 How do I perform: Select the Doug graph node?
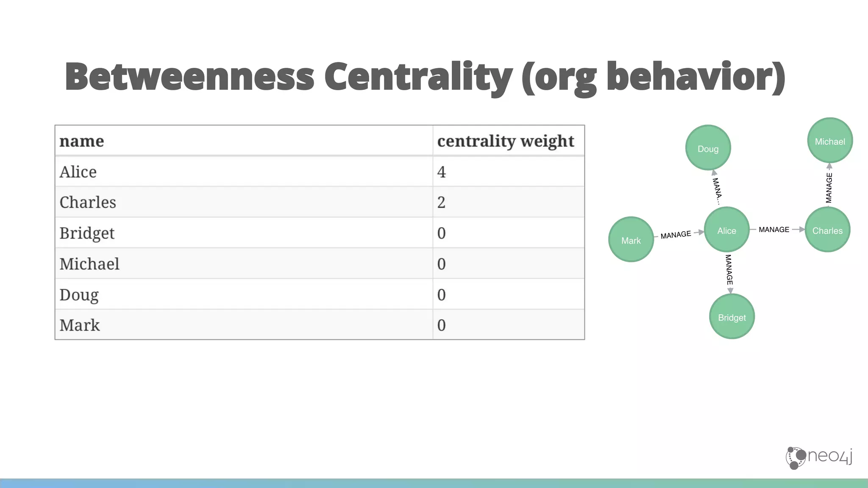coord(708,148)
